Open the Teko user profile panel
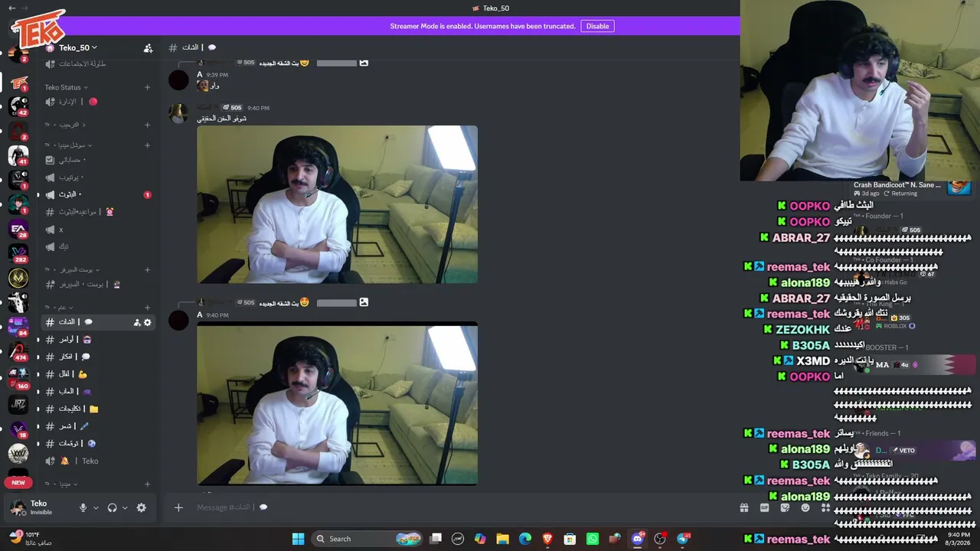 click(x=40, y=507)
